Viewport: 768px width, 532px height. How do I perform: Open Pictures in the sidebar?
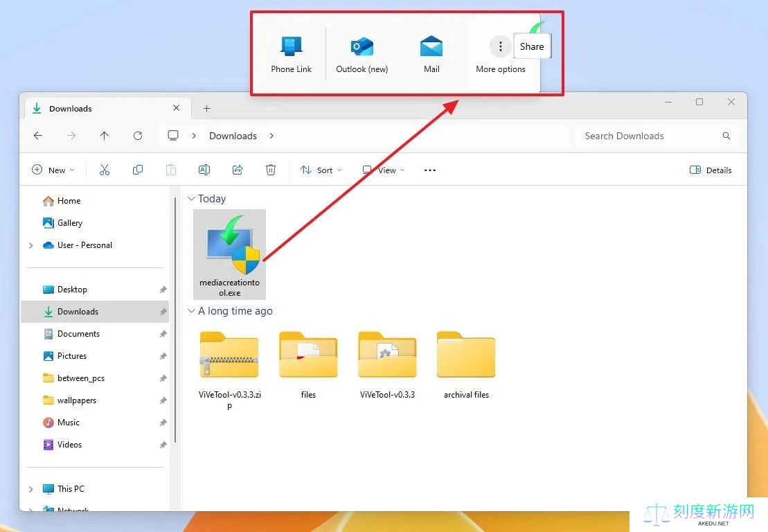click(x=72, y=356)
